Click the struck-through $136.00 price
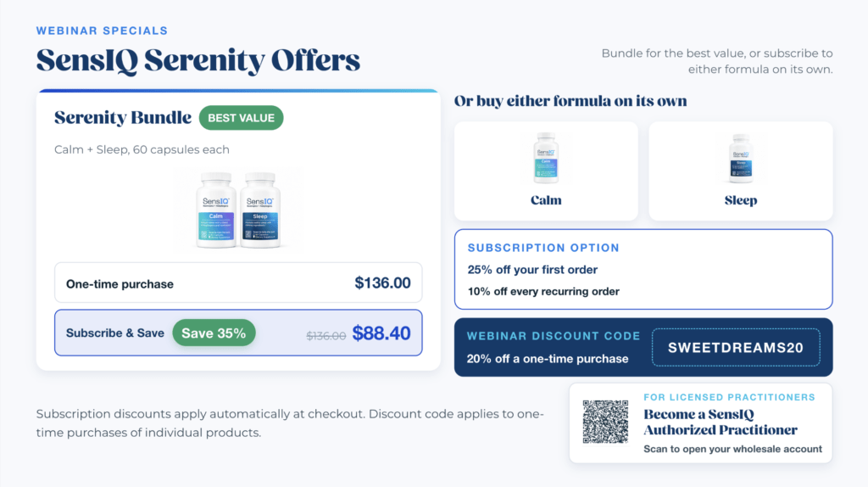The image size is (868, 487). (326, 336)
